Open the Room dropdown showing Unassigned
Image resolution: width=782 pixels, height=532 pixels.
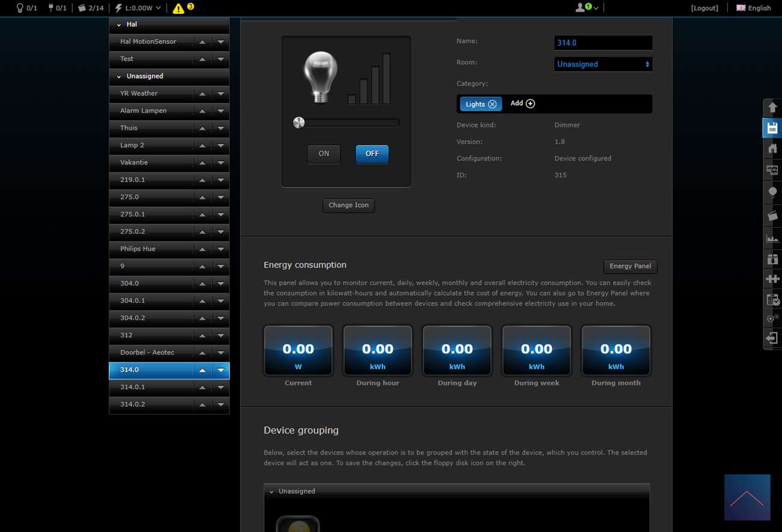pos(603,64)
